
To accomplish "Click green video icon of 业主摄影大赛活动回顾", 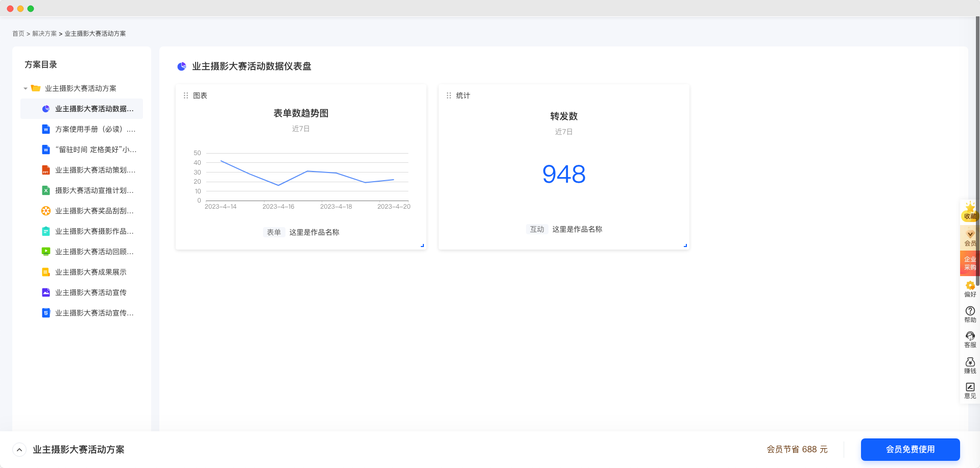I will [46, 252].
